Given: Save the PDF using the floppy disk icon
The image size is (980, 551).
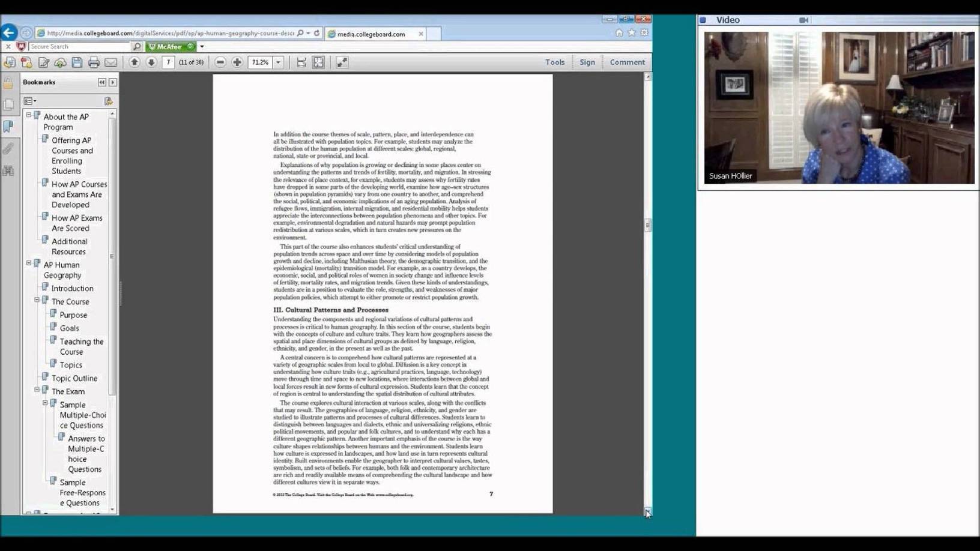Looking at the screenshot, I should coord(77,62).
